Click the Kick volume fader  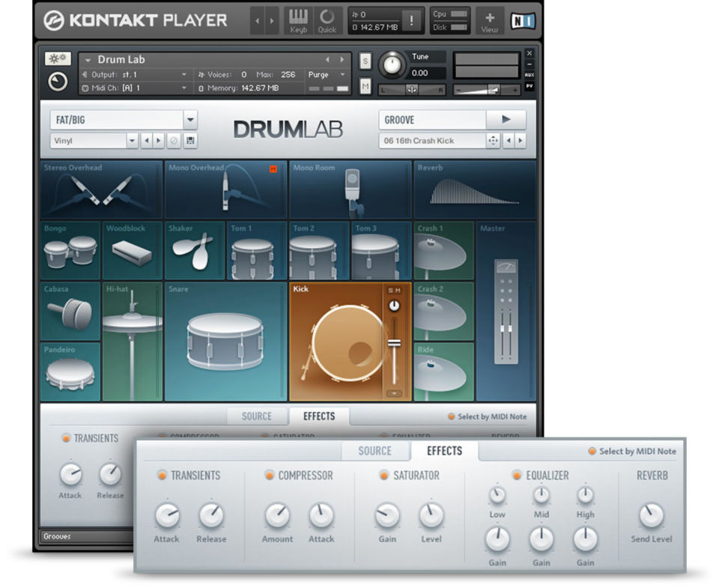pos(394,343)
